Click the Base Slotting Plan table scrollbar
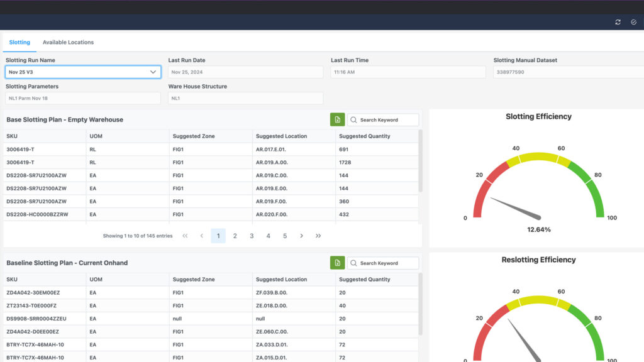Screen dimensions: 644x362 tap(420, 162)
